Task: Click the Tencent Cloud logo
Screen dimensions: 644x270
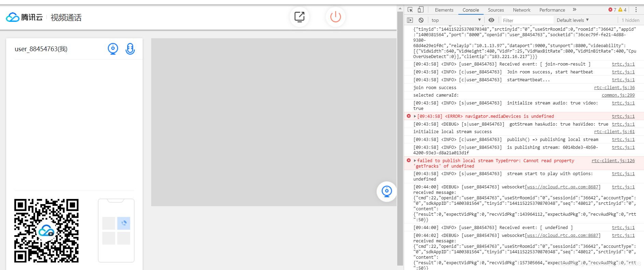Action: (x=24, y=17)
